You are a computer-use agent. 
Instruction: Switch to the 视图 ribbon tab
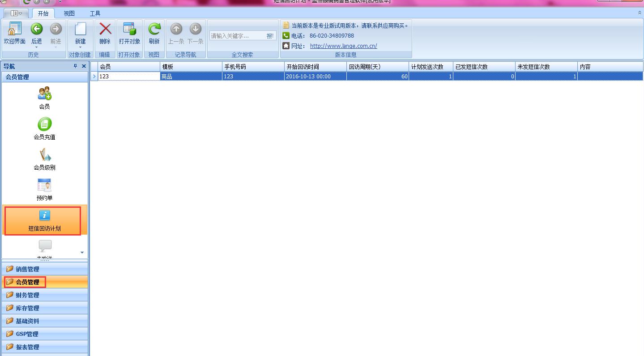69,13
